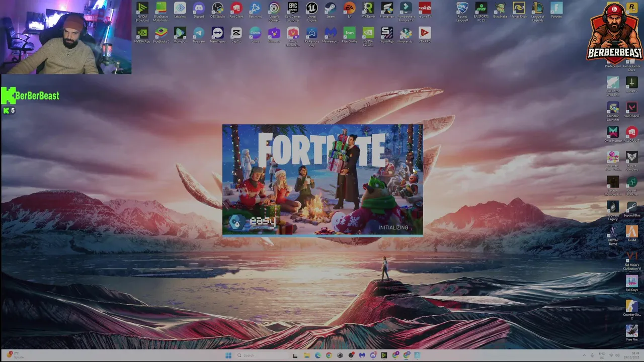Image resolution: width=644 pixels, height=362 pixels.
Task: Open the NVIDIA GeForce shortcut
Action: pyautogui.click(x=368, y=37)
